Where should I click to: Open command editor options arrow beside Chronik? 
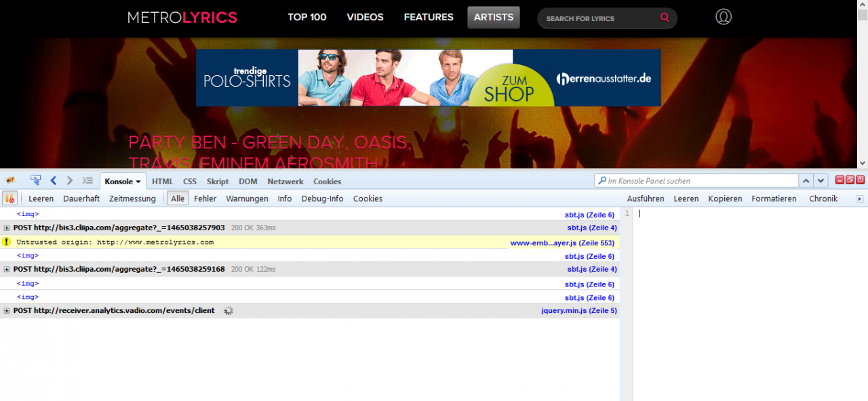click(x=860, y=199)
